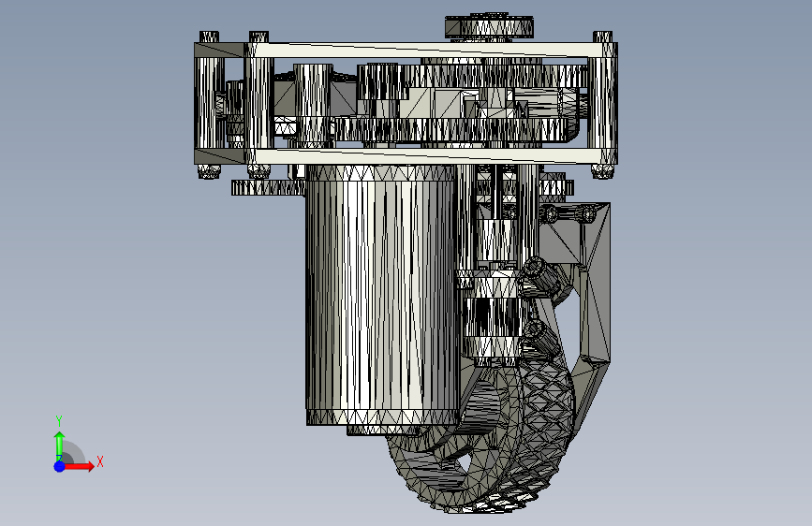Select the large cylindrical motor body in the model
812x526 pixels.
tap(382, 295)
